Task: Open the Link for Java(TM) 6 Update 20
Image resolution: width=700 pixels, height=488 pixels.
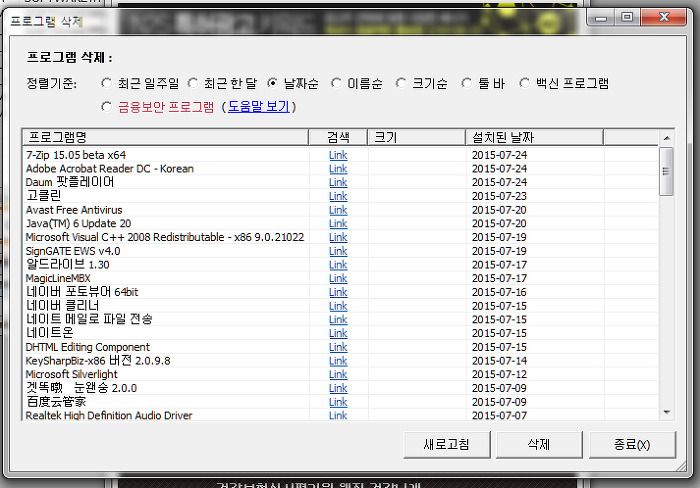Action: 338,223
